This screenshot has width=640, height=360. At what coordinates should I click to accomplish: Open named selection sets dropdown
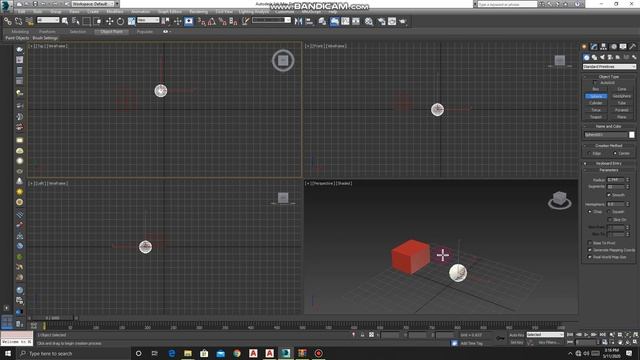(271, 20)
